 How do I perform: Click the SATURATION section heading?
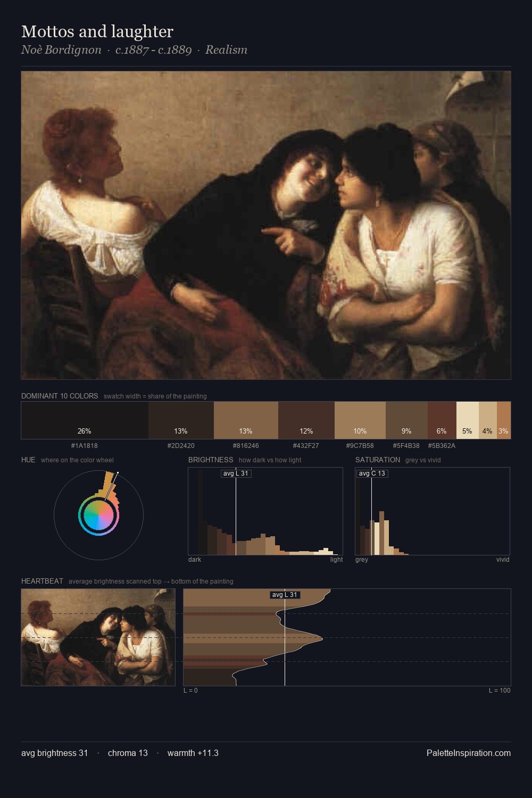(378, 460)
